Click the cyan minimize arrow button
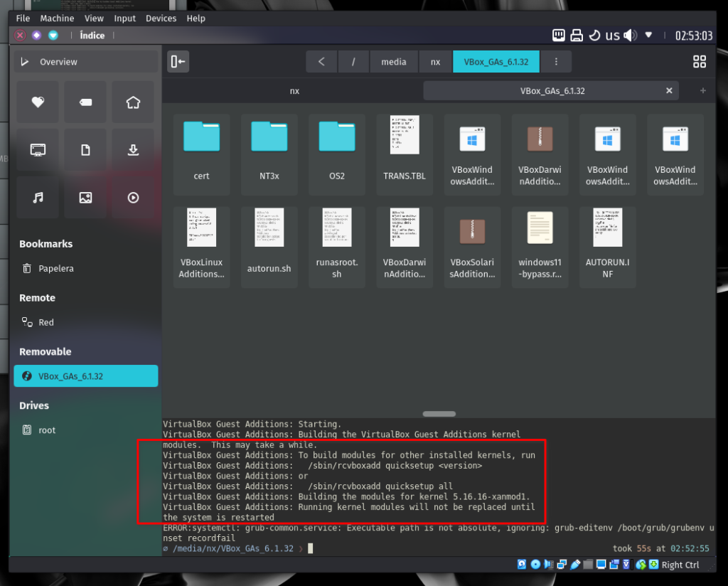728x586 pixels. click(x=53, y=36)
